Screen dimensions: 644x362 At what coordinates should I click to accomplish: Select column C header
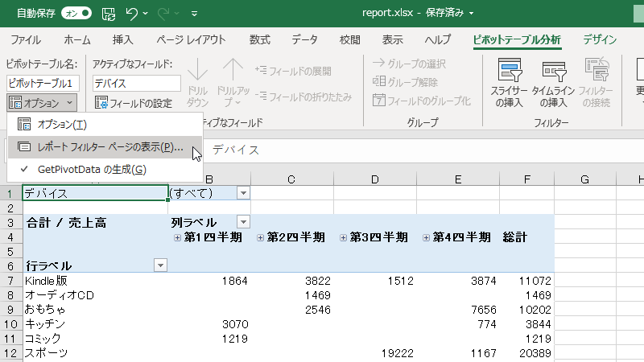click(291, 179)
